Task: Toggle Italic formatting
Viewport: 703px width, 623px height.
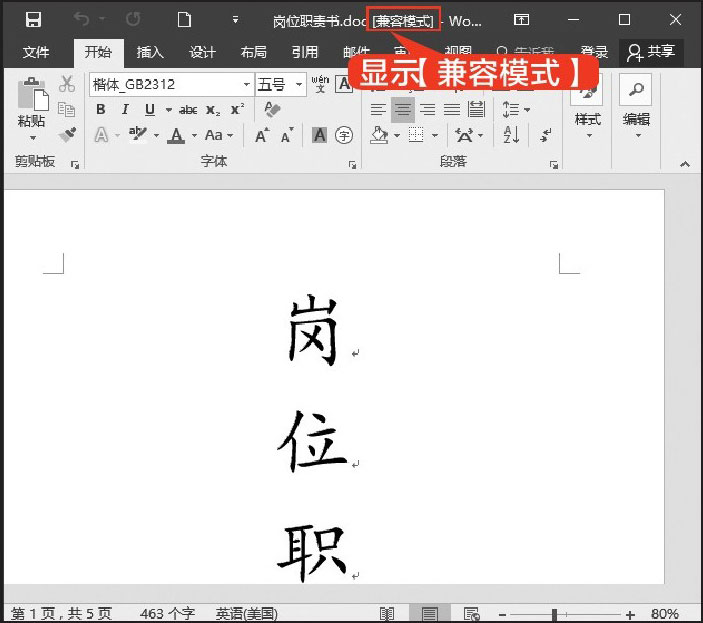Action: [x=125, y=110]
